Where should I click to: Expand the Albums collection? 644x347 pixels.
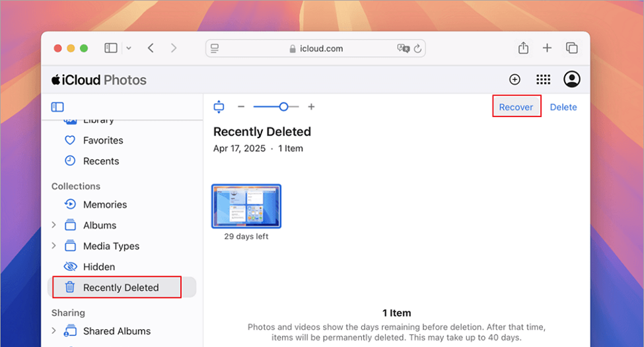point(54,225)
